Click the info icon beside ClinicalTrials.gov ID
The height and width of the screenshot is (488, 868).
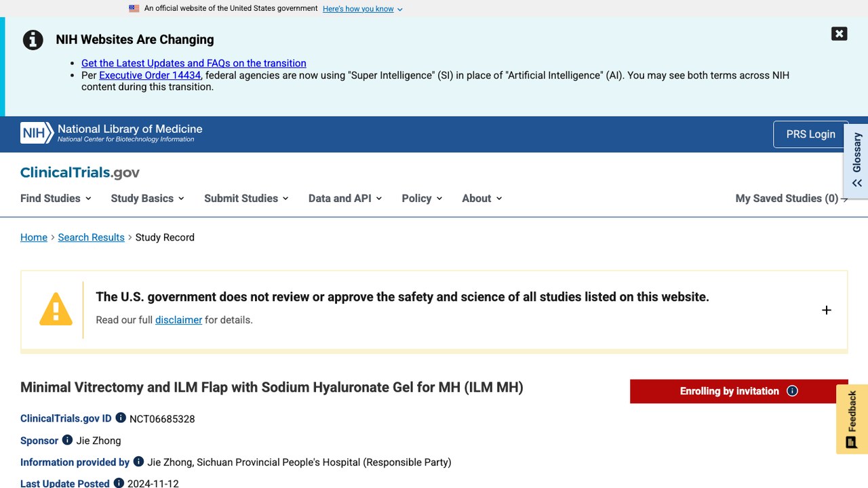click(x=121, y=418)
